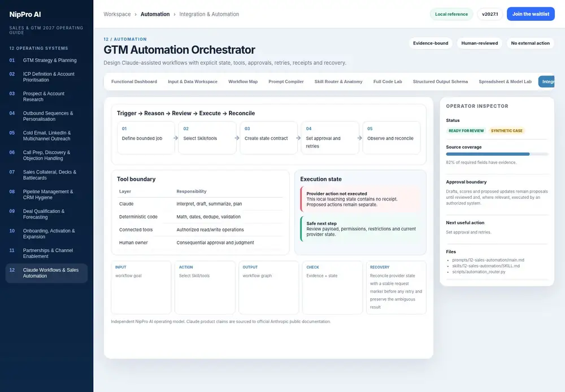Click the Human-reviewed chip
Image resolution: width=565 pixels, height=392 pixels.
point(480,43)
